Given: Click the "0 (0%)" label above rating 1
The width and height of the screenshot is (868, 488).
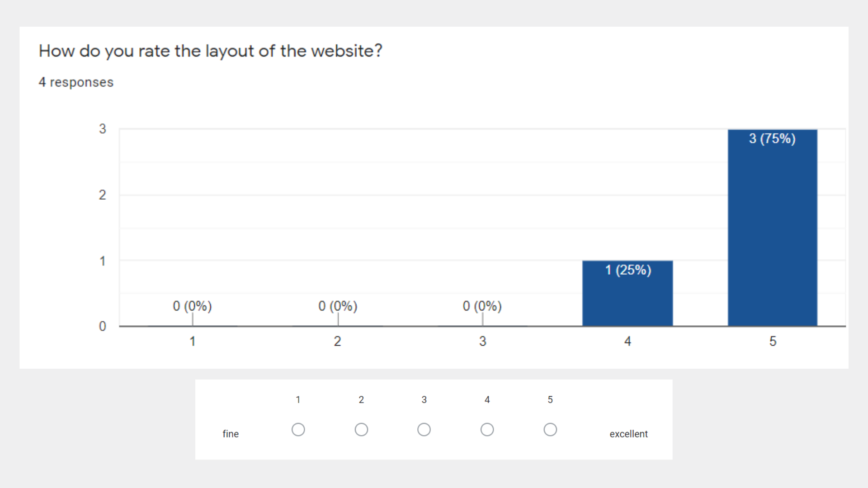Looking at the screenshot, I should 192,306.
